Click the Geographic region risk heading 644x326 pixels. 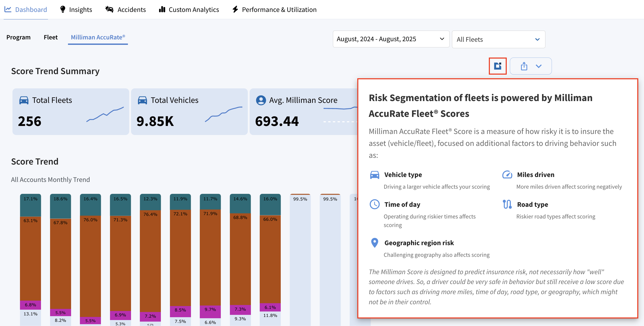419,243
